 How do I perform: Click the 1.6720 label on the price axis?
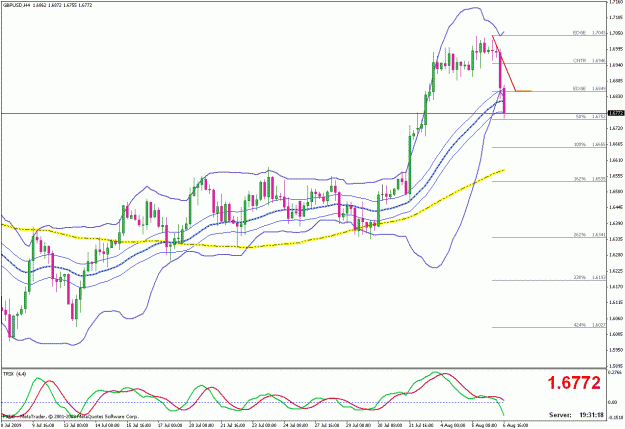617,128
